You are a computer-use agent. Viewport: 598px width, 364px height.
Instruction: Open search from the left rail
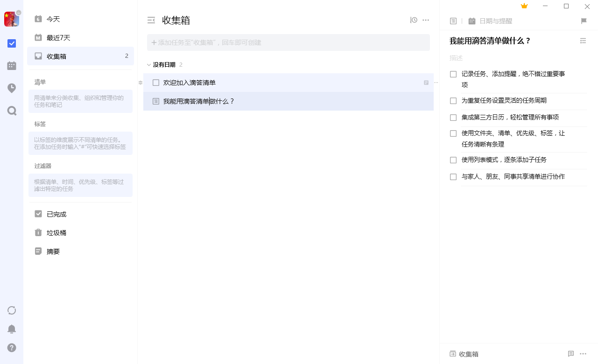pyautogui.click(x=11, y=111)
